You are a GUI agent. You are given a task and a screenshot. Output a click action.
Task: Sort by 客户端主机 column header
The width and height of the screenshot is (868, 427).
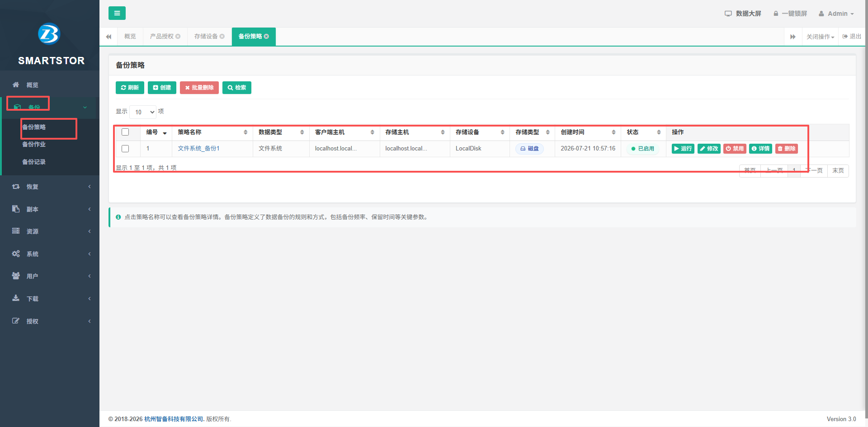(x=344, y=132)
